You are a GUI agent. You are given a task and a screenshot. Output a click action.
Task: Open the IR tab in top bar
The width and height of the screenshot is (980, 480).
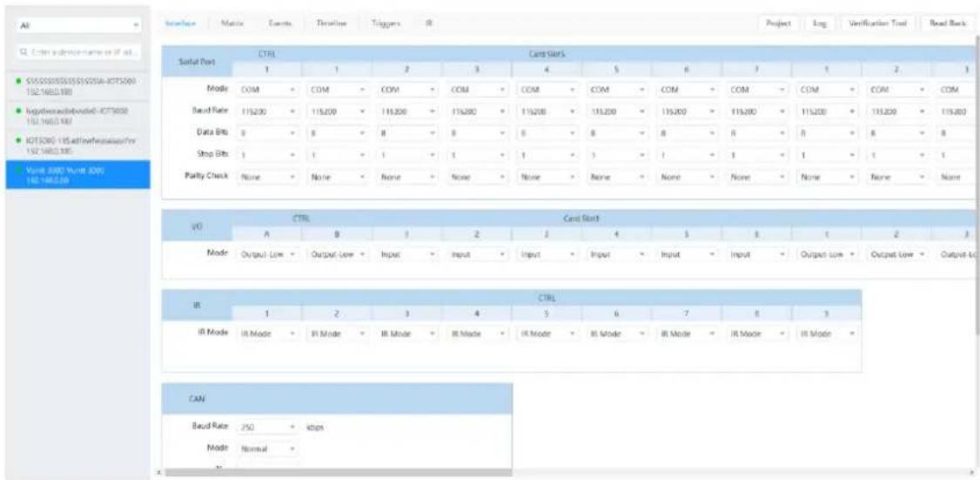[429, 24]
